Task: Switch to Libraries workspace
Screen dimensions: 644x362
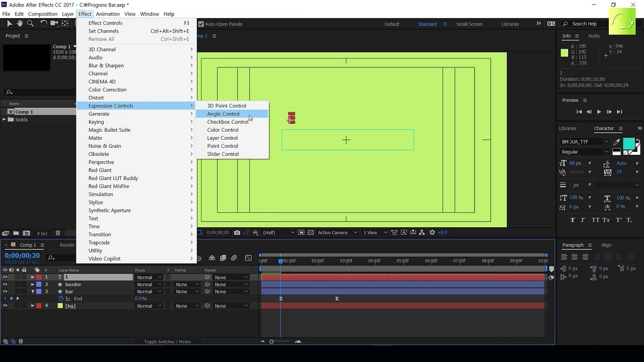Action: coord(510,24)
